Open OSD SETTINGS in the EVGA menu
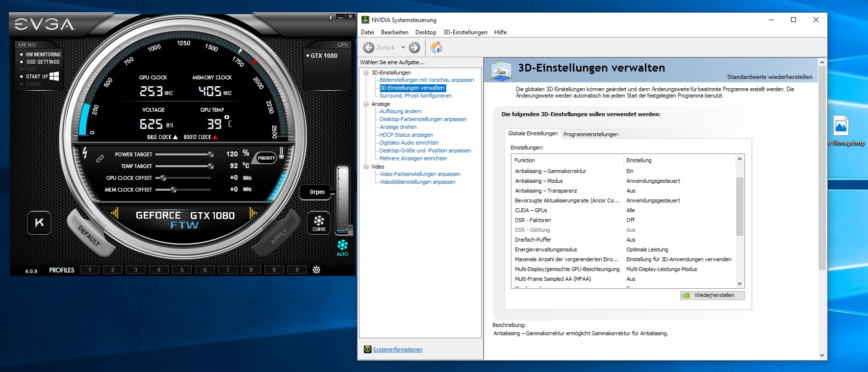Image resolution: width=868 pixels, height=372 pixels. pyautogui.click(x=43, y=62)
